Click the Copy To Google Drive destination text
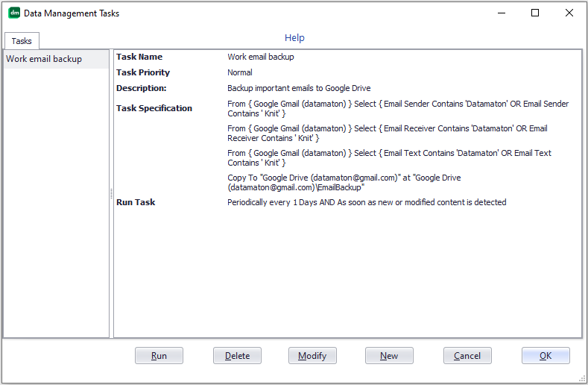588x385 pixels. point(344,183)
